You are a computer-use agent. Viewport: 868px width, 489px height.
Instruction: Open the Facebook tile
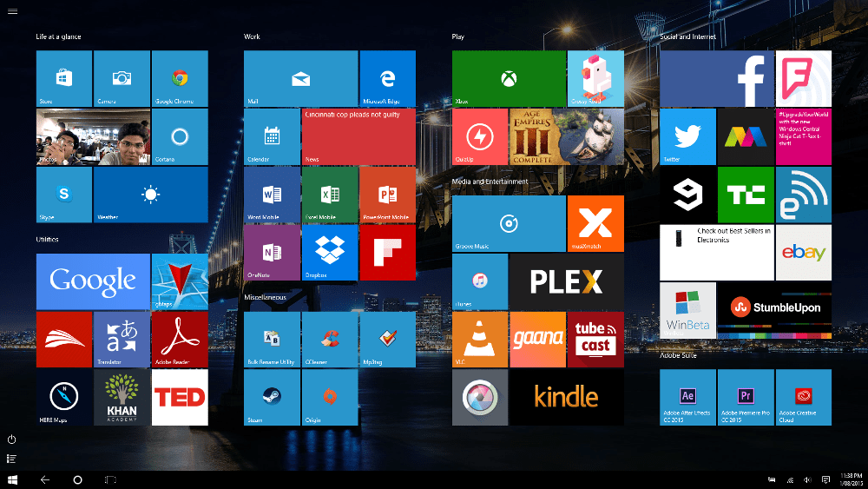coord(717,79)
